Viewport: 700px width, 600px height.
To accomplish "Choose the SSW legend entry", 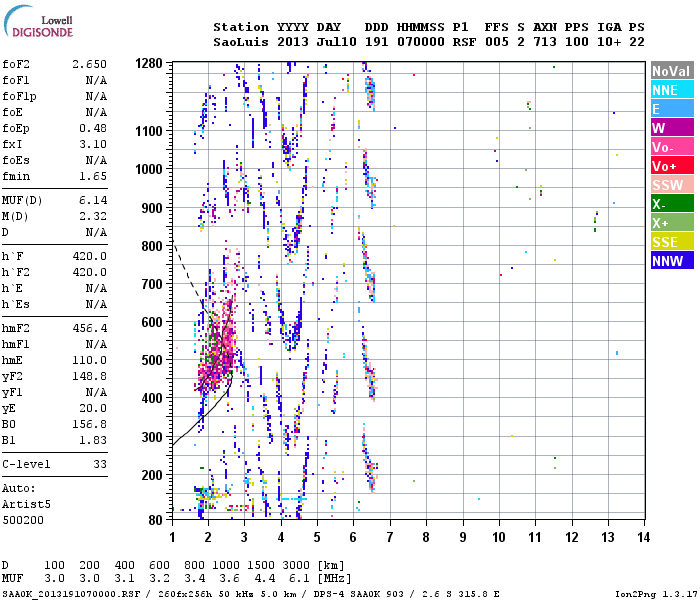I will tap(672, 184).
